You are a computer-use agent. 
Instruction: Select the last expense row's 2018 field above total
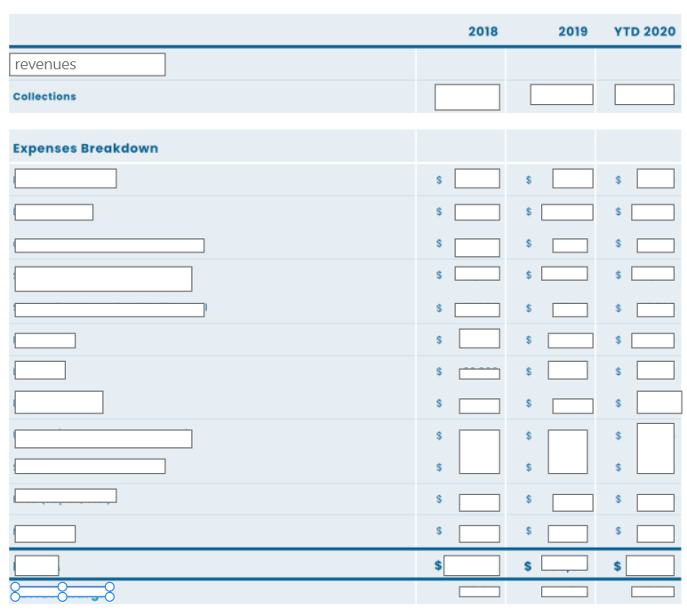tap(479, 534)
